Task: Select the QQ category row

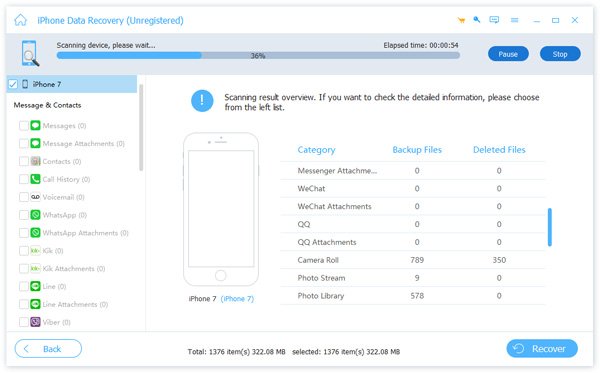Action: click(x=412, y=224)
